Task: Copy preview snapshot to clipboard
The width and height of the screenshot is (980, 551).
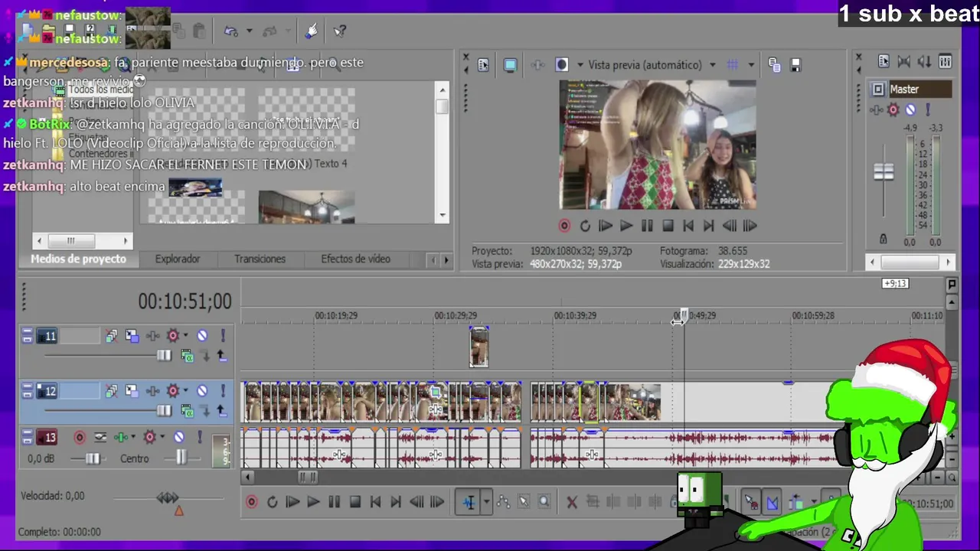Action: point(774,65)
